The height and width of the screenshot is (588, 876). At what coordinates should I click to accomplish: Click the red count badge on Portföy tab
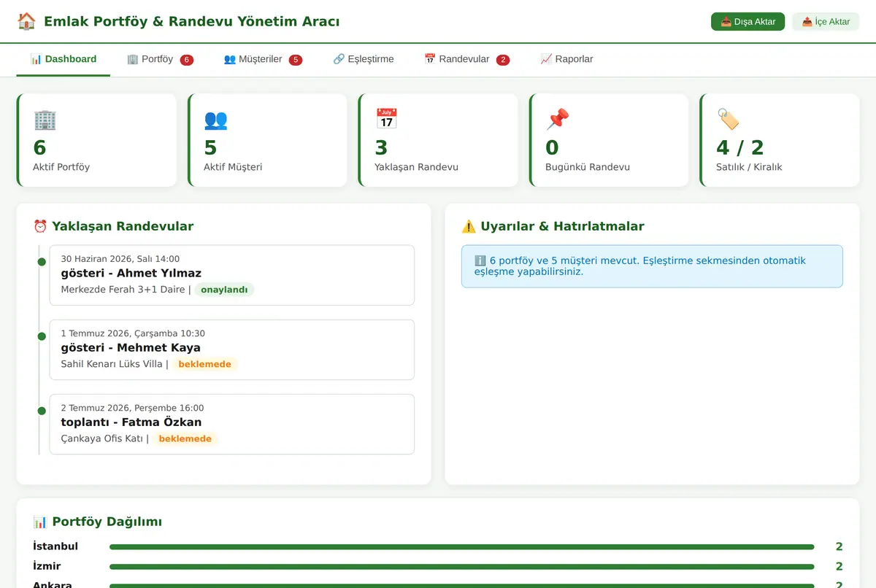(x=187, y=60)
